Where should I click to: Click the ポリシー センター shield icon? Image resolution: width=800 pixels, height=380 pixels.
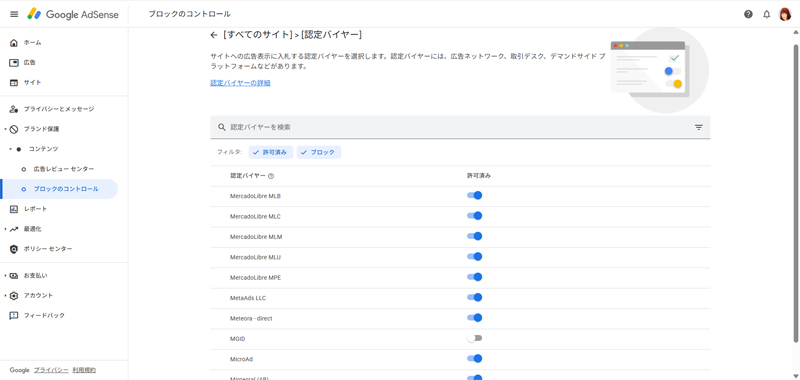[x=14, y=249]
